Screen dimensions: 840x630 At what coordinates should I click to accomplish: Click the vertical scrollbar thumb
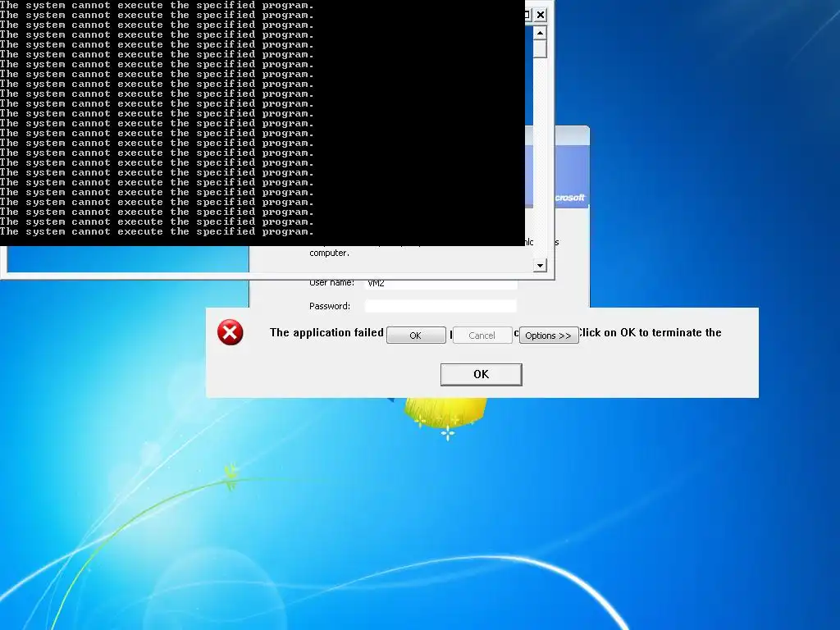[x=540, y=48]
